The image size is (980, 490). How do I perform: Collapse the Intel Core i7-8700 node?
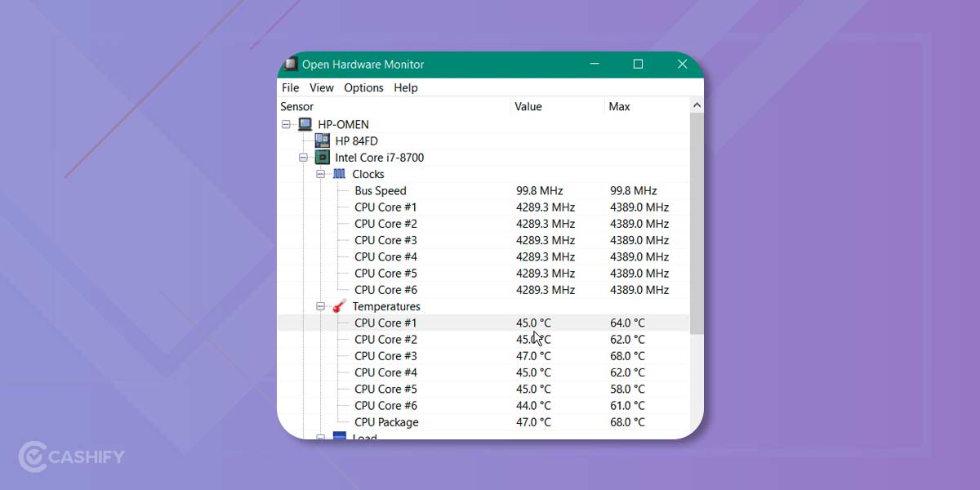pos(302,157)
